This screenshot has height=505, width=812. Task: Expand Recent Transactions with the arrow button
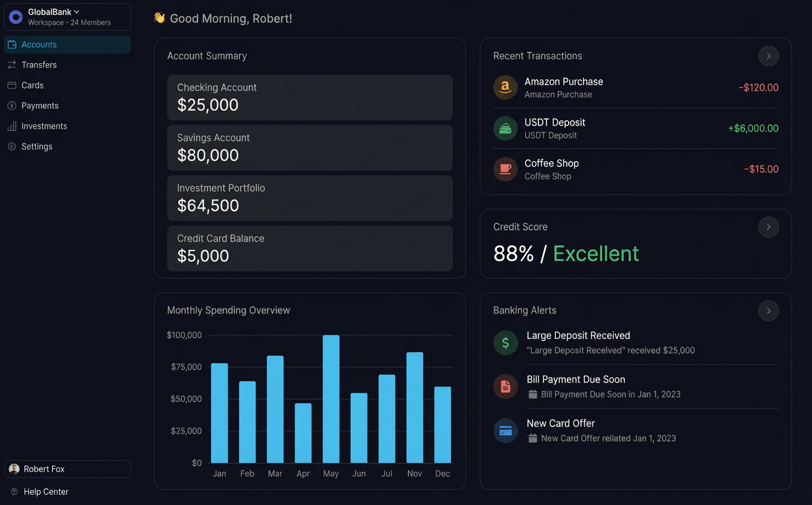point(768,56)
